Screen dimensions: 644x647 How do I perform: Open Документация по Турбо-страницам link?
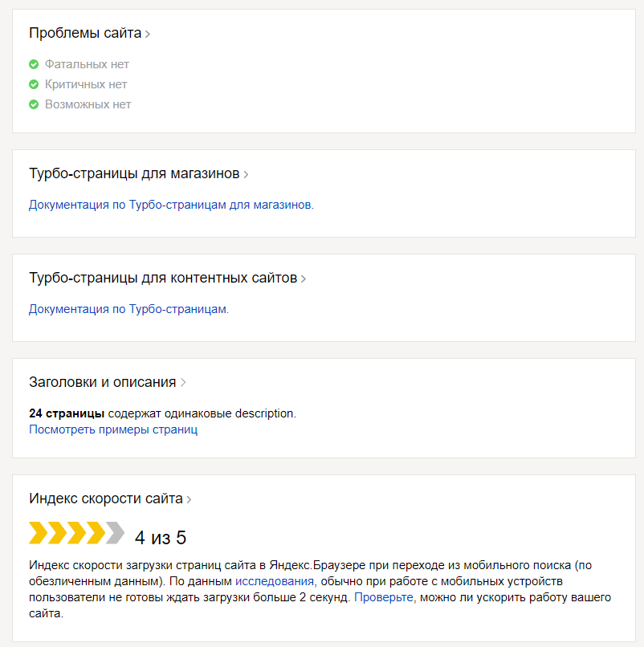point(128,309)
